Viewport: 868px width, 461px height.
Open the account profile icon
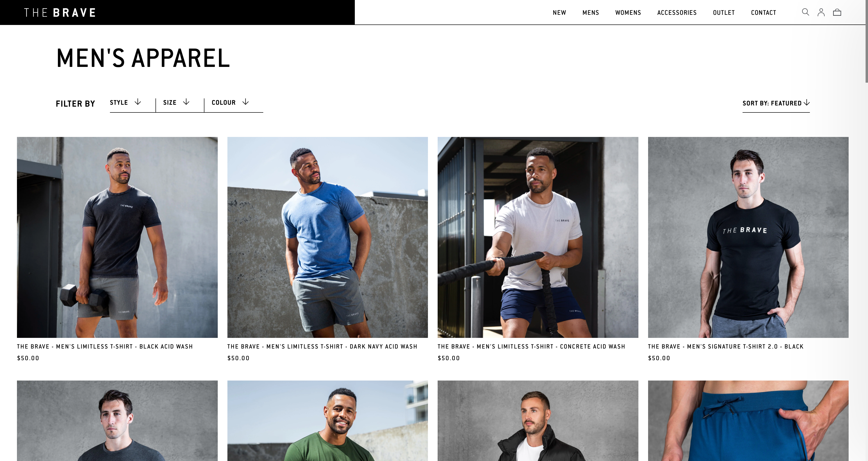[821, 12]
